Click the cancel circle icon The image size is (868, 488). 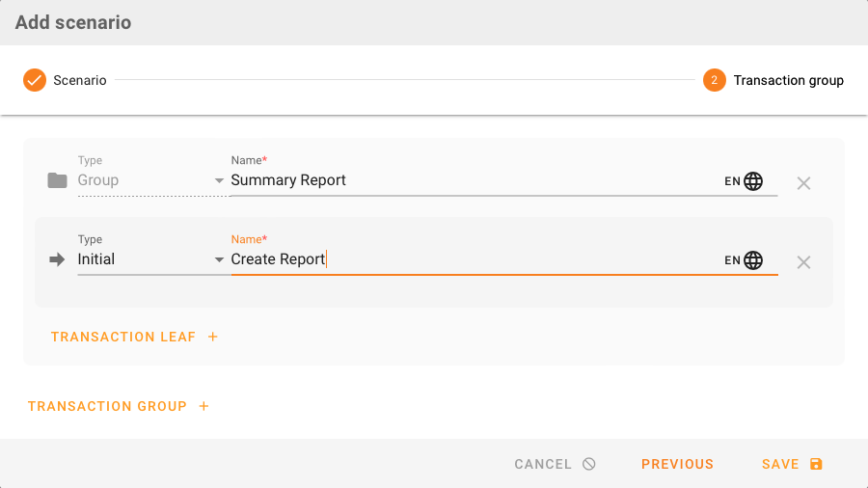click(x=589, y=464)
